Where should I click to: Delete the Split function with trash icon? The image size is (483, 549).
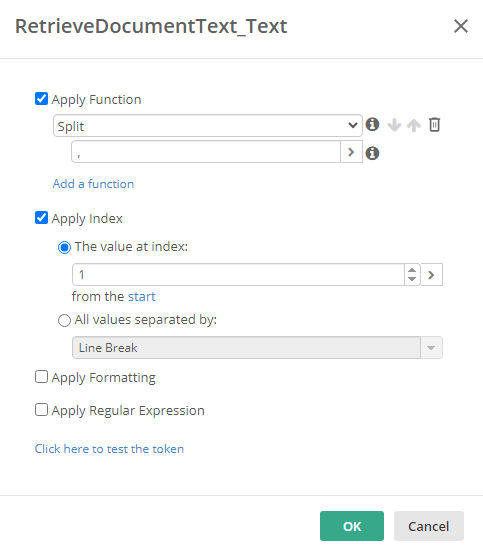pos(434,125)
